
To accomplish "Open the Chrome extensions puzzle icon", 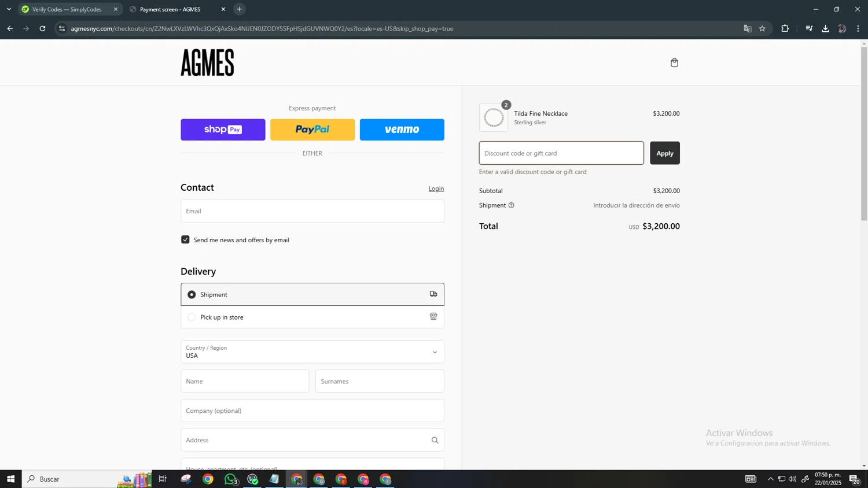I will tap(785, 28).
